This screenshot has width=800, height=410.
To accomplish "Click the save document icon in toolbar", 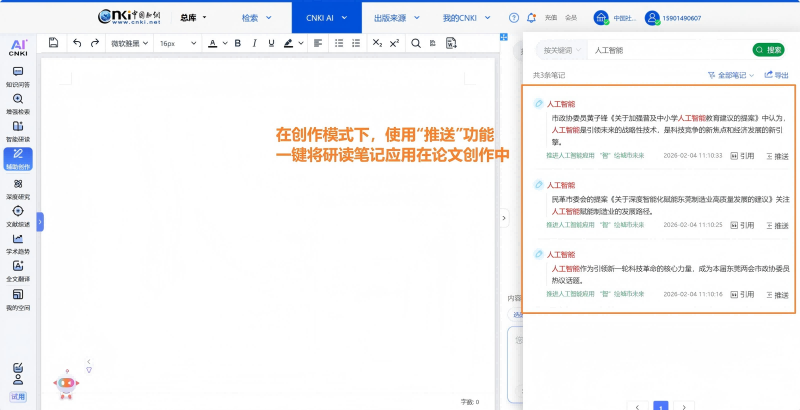I will [51, 44].
